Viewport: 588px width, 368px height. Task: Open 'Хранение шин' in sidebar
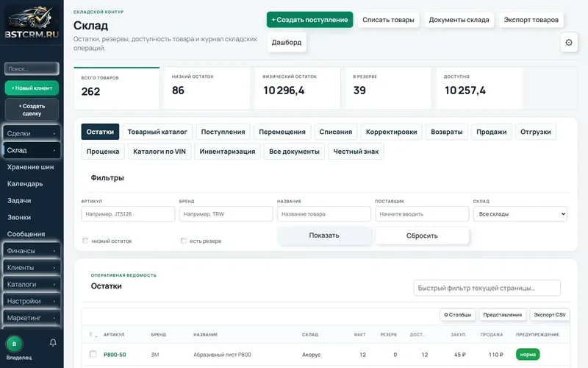coord(32,167)
